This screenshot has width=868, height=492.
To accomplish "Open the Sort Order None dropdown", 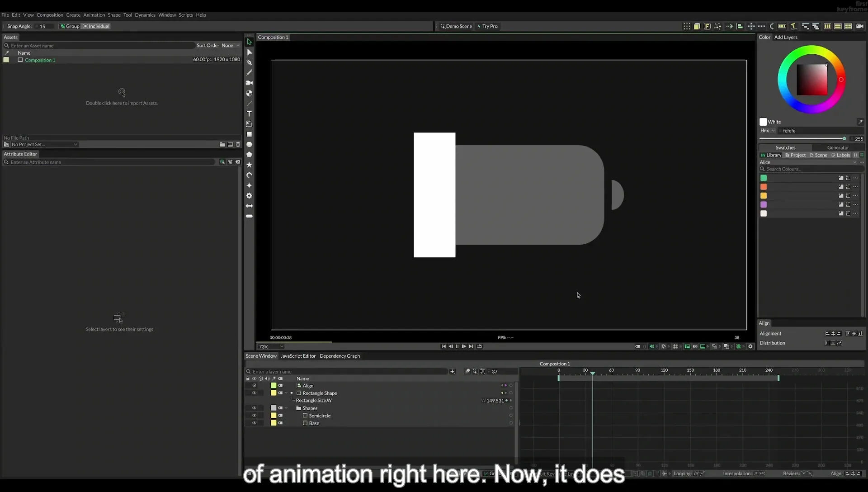I will point(231,46).
